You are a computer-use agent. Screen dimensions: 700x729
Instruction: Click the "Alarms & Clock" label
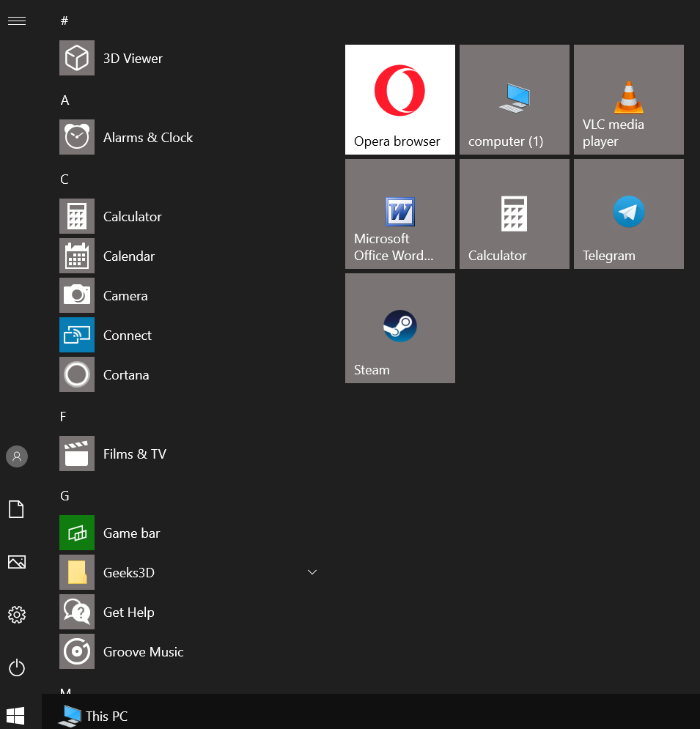pos(148,138)
